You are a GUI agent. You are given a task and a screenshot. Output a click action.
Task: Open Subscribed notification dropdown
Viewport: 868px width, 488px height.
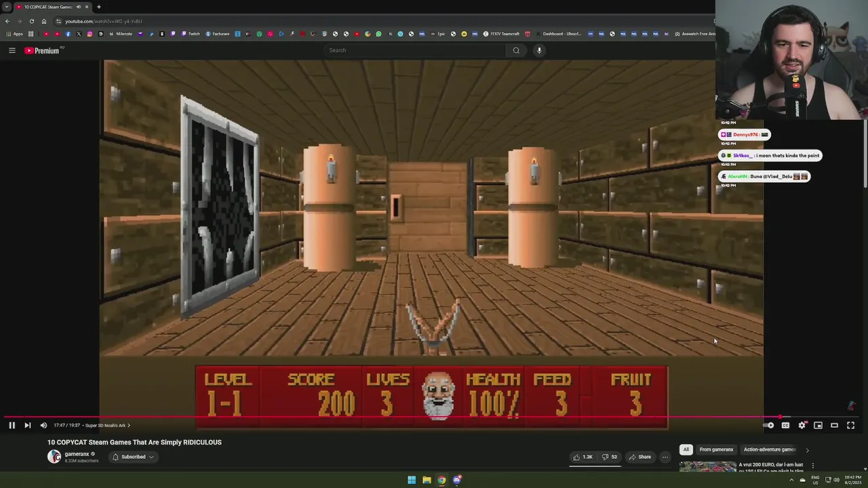133,457
